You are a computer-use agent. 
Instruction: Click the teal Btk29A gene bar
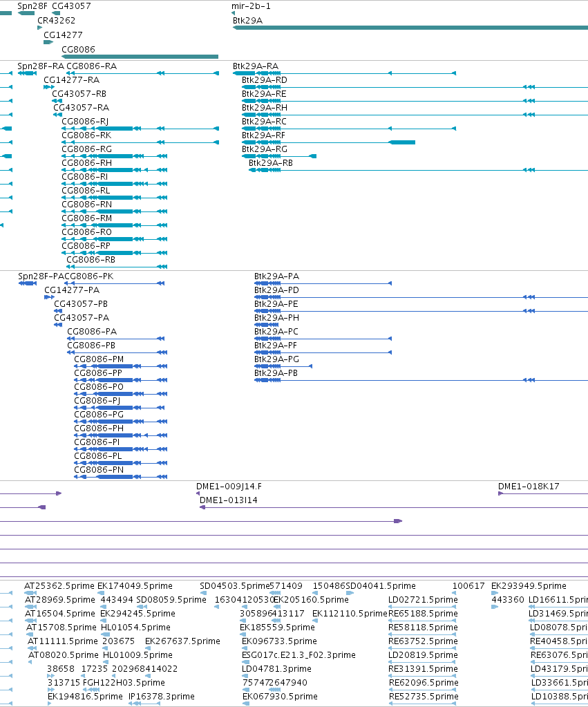point(410,28)
